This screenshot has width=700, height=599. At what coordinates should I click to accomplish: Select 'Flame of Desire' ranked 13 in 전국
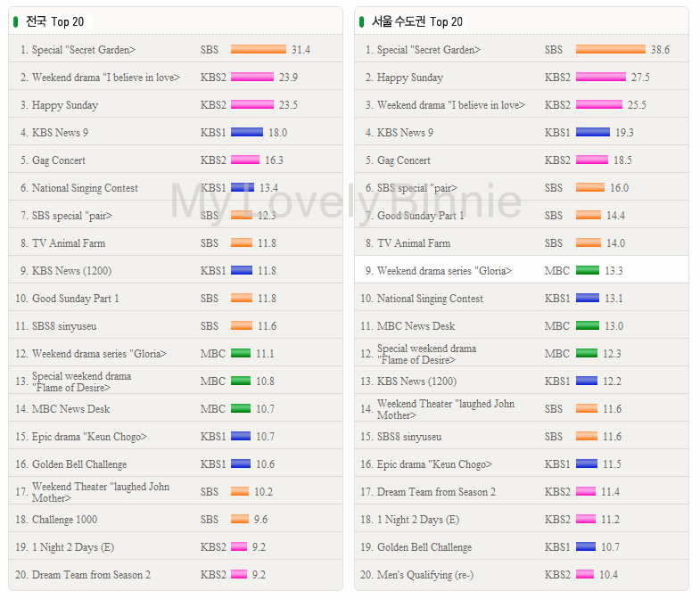click(x=81, y=382)
